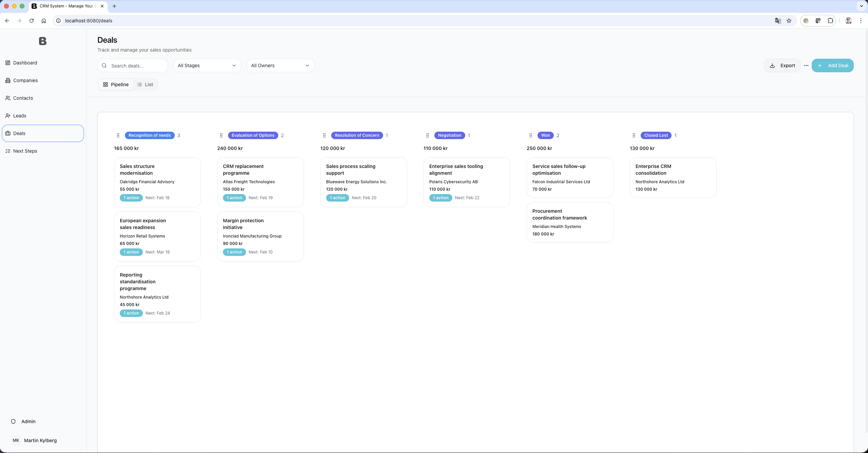This screenshot has width=868, height=453.
Task: Open Companies from the sidebar
Action: (x=25, y=80)
